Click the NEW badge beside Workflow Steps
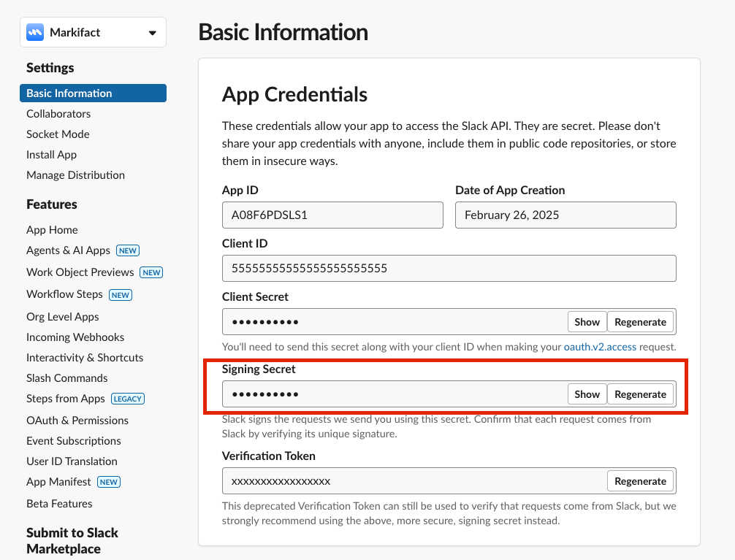 [x=121, y=295]
